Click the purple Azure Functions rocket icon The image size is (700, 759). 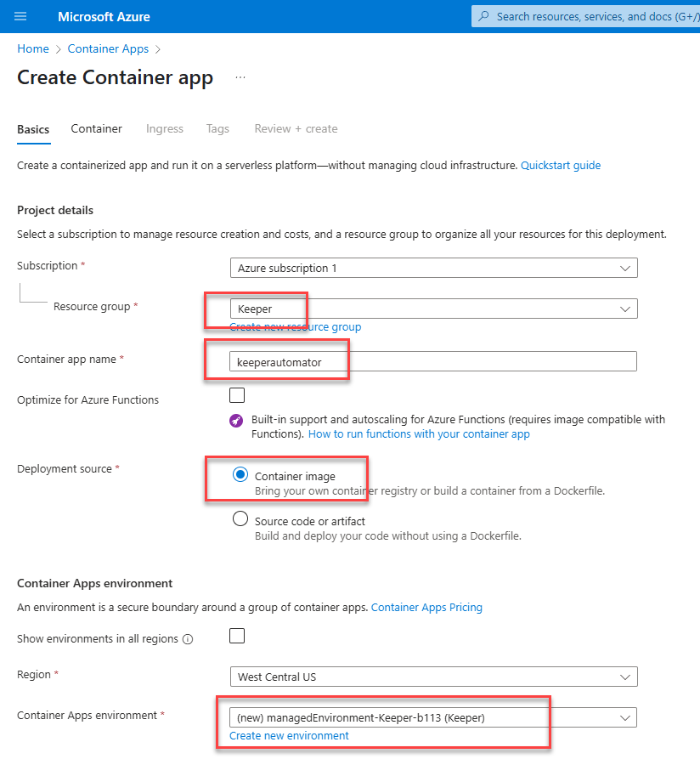pyautogui.click(x=236, y=420)
